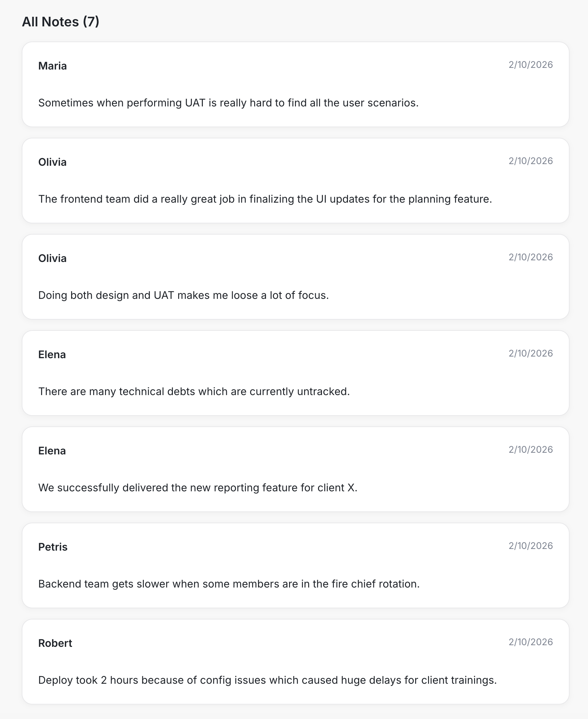Select the author name Robert
The width and height of the screenshot is (588, 719).
coord(55,644)
